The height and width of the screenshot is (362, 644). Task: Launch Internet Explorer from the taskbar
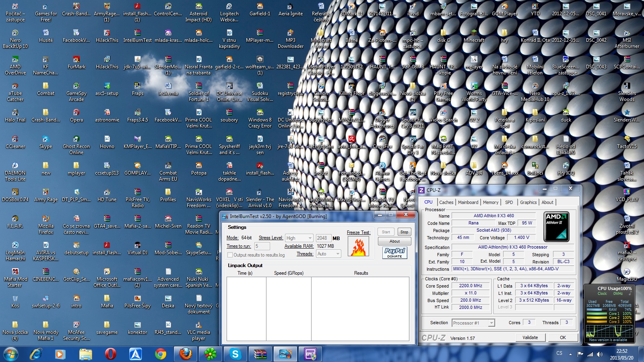(x=36, y=354)
